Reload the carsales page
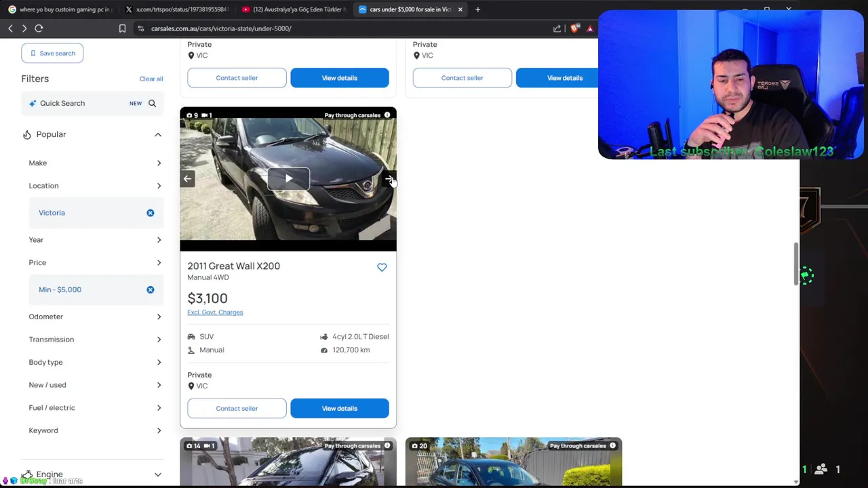The image size is (868, 488). (39, 28)
